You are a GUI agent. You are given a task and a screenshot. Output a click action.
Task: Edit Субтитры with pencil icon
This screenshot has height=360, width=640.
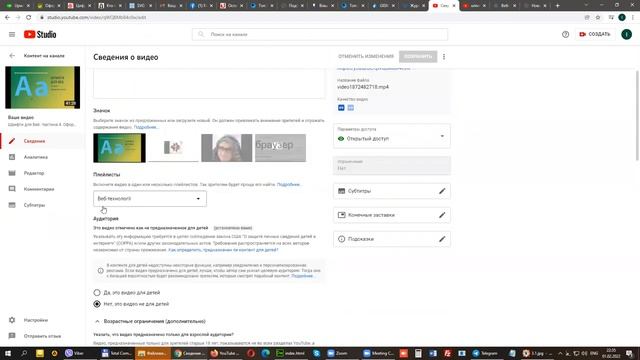click(x=442, y=191)
